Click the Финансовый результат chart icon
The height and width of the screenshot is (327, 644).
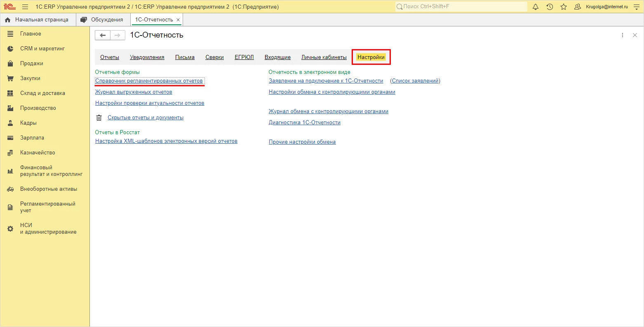10,171
